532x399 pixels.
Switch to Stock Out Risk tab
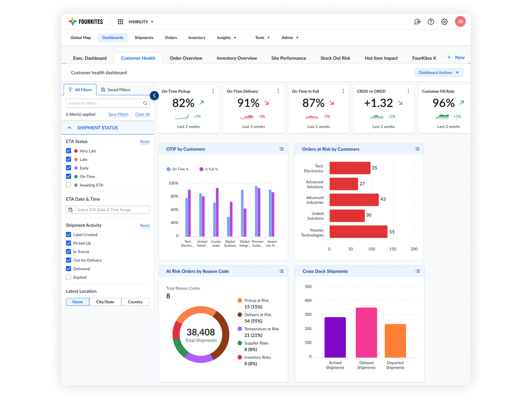(335, 58)
